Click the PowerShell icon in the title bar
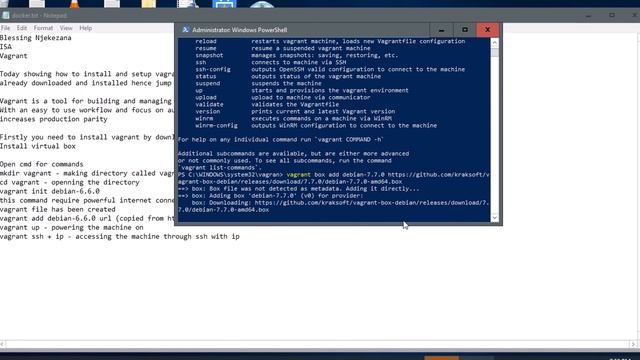640x360 pixels. pos(185,30)
